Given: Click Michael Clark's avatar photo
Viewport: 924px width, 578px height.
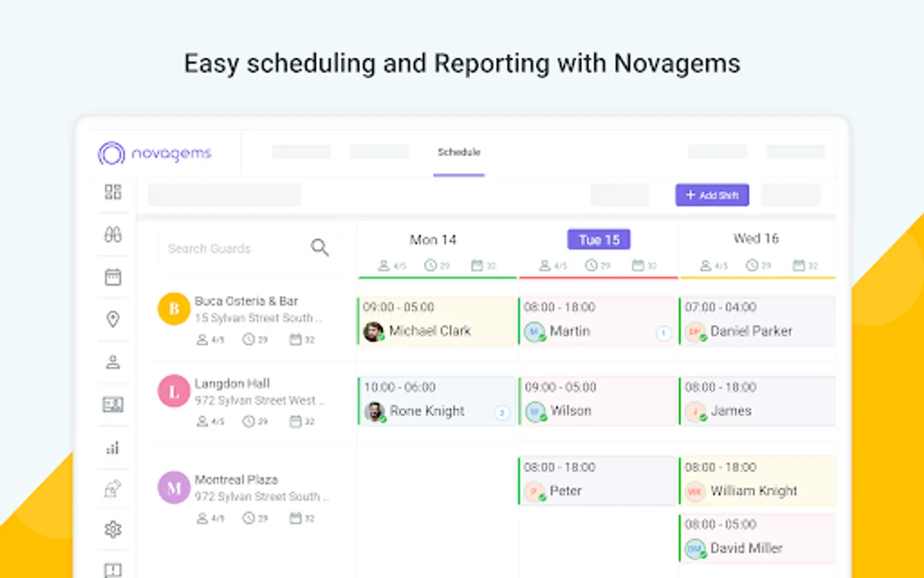Looking at the screenshot, I should 373,331.
